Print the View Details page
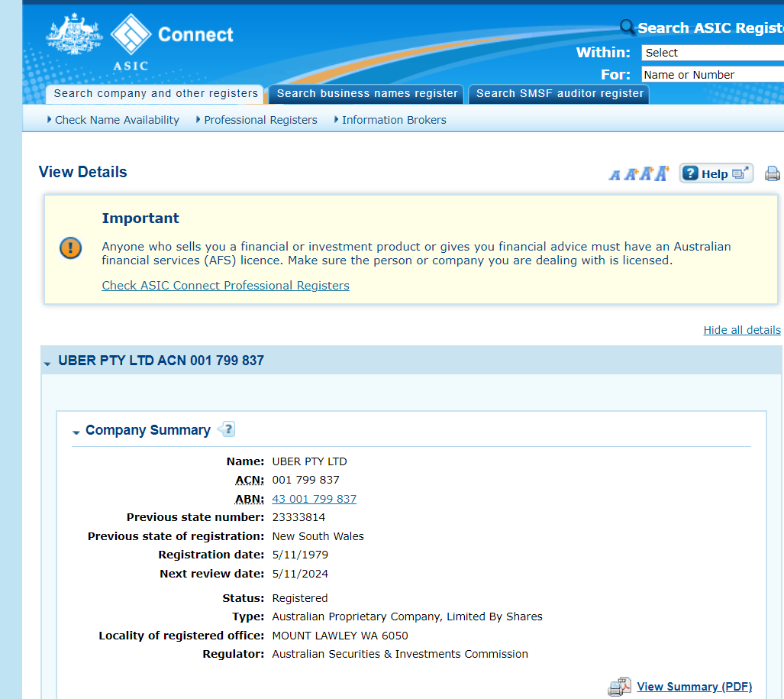Screen dimensions: 784x699 pos(773,173)
